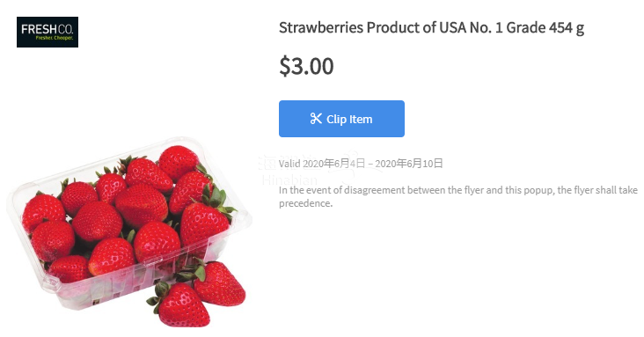Screen dimensions: 644x337
Task: Click the word precedence in the disclaimer
Action: pyautogui.click(x=305, y=203)
